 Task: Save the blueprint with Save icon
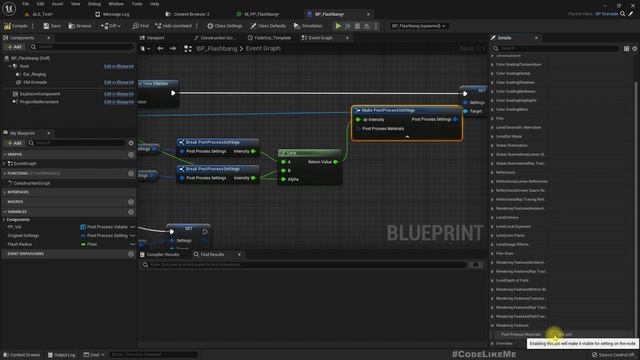[x=52, y=26]
